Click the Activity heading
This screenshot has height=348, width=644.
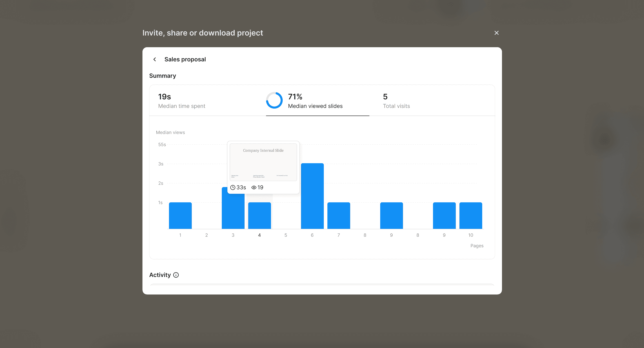160,275
